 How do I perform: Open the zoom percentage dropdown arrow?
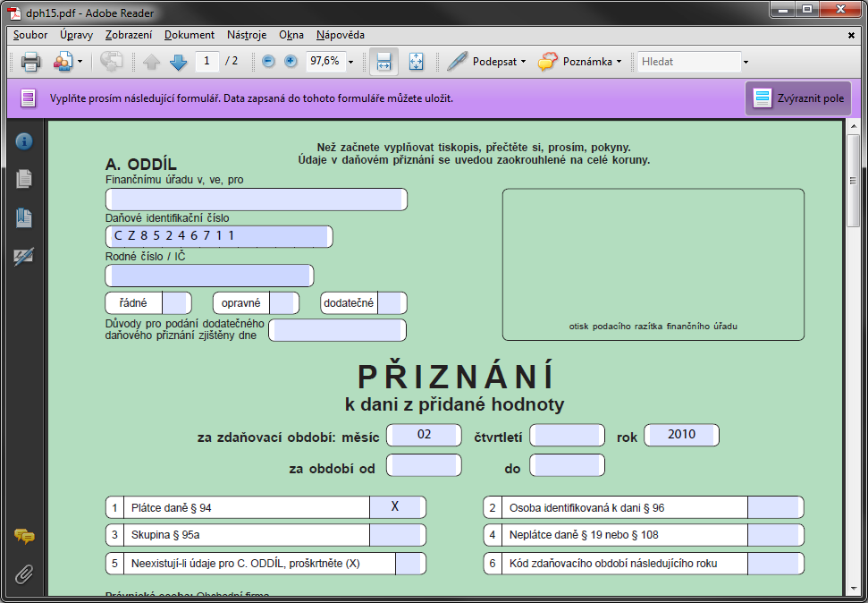350,62
